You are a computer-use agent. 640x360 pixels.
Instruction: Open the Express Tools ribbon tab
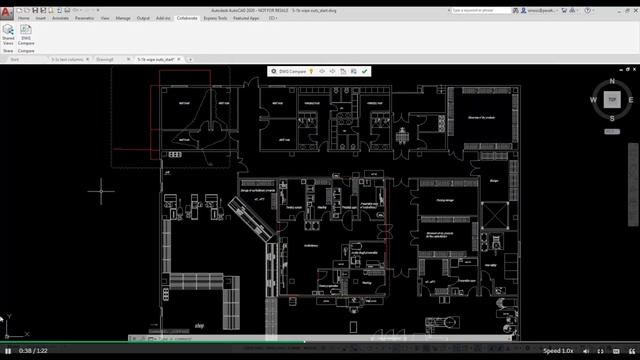[215, 18]
